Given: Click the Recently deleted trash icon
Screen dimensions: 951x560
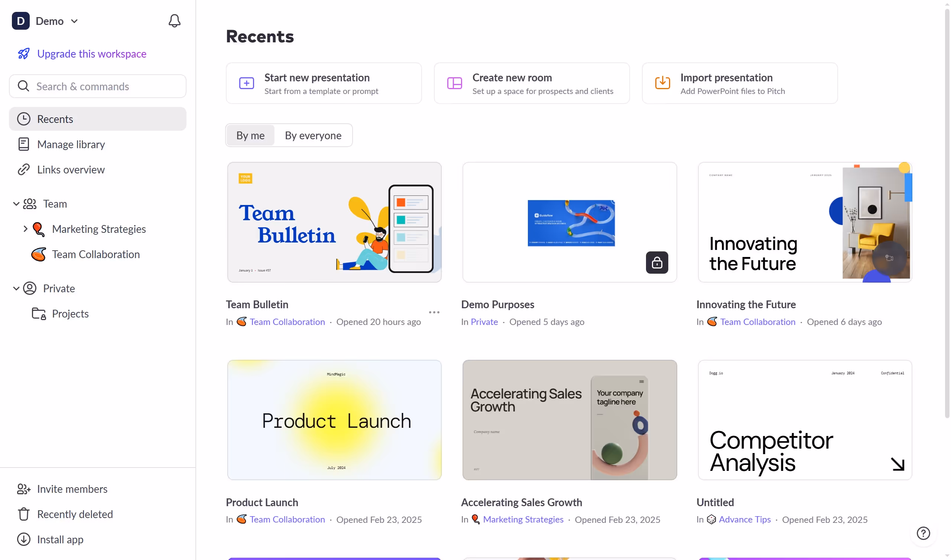Looking at the screenshot, I should pyautogui.click(x=23, y=514).
